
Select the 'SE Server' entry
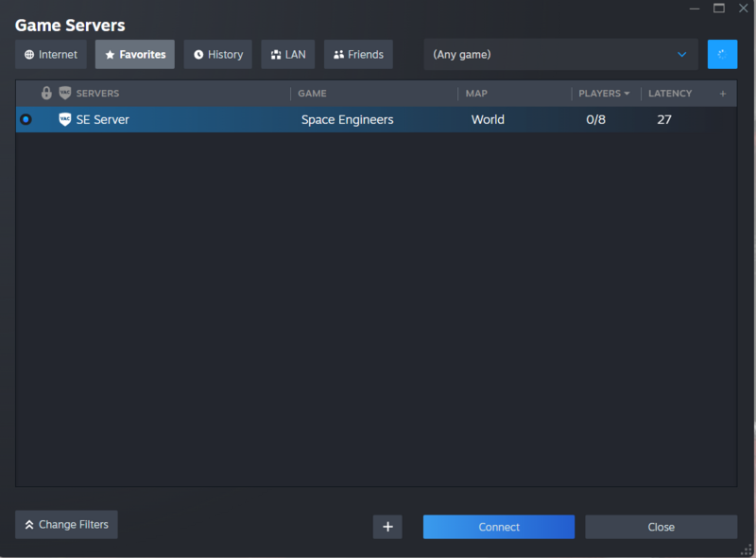[x=103, y=120]
